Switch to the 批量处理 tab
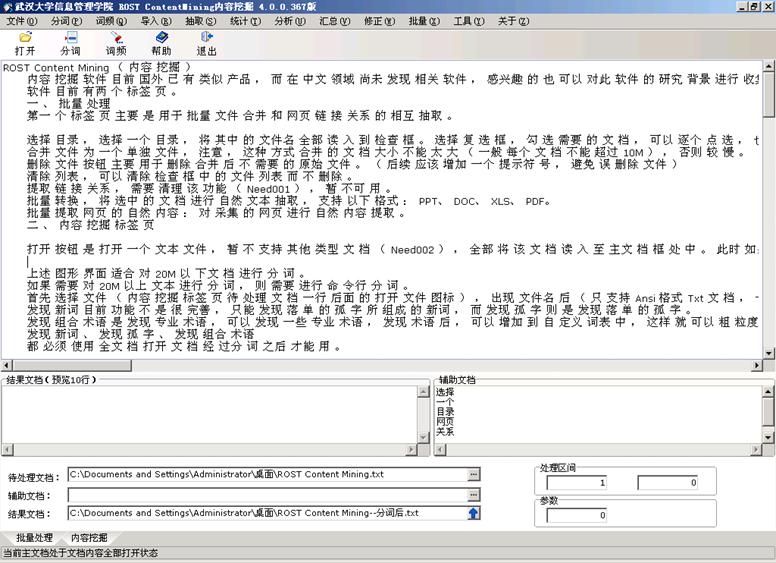 tap(34, 538)
